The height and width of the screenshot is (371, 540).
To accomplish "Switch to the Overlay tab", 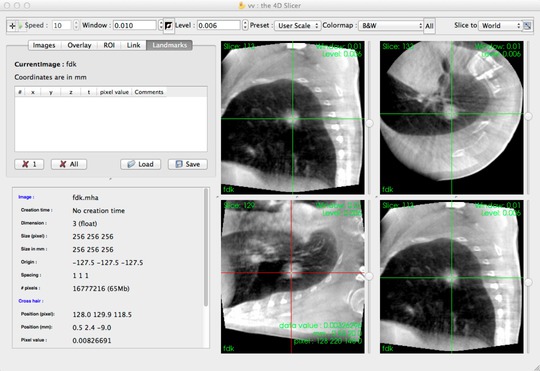I will tap(79, 45).
